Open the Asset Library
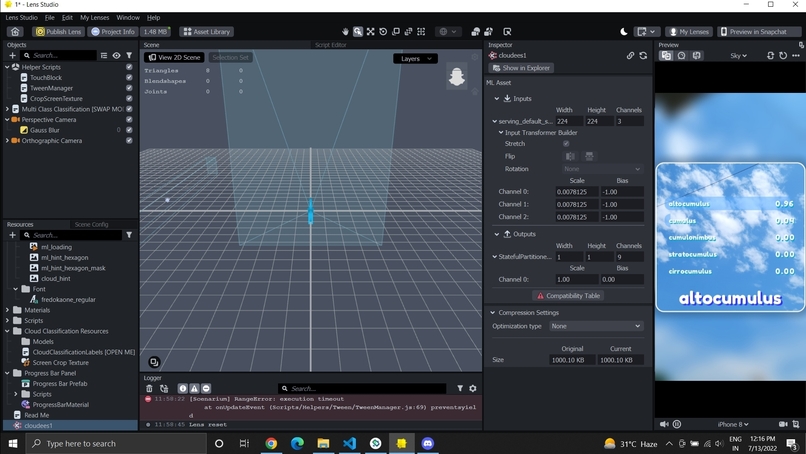Screen dimensions: 806x454 click(207, 31)
